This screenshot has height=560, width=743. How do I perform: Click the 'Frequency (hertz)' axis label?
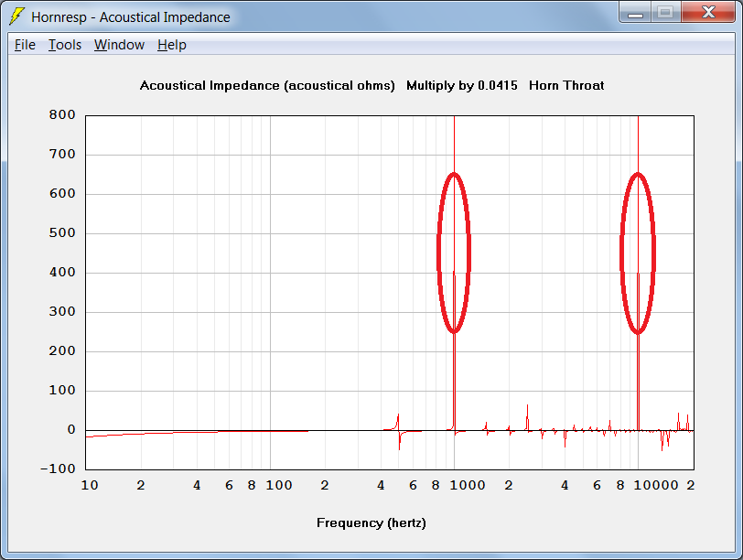coord(371,523)
